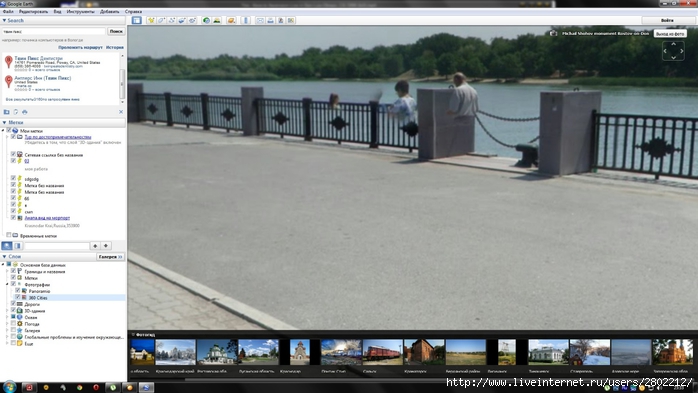
Task: Toggle the sidebar panel toolbar icon
Action: point(137,20)
